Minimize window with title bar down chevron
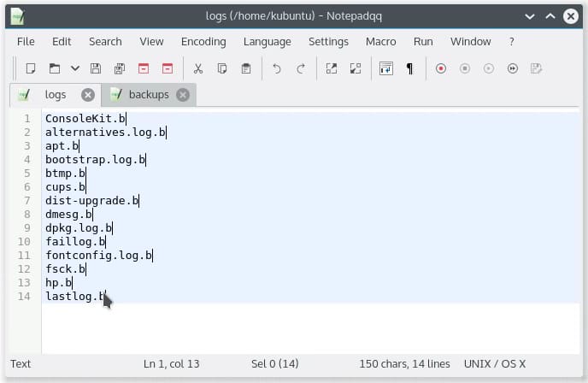588x383 pixels. click(530, 16)
